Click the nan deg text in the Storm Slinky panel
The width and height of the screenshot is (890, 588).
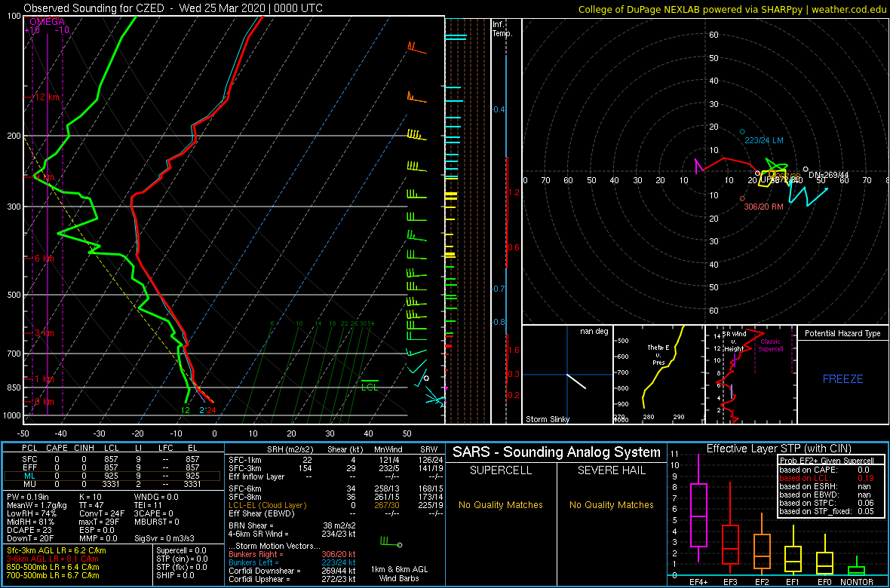point(594,332)
